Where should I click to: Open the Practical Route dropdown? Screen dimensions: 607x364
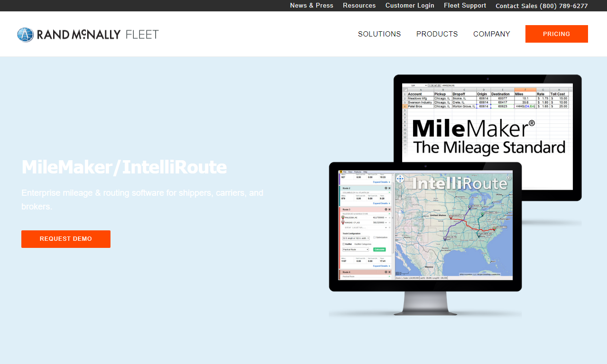click(x=356, y=249)
